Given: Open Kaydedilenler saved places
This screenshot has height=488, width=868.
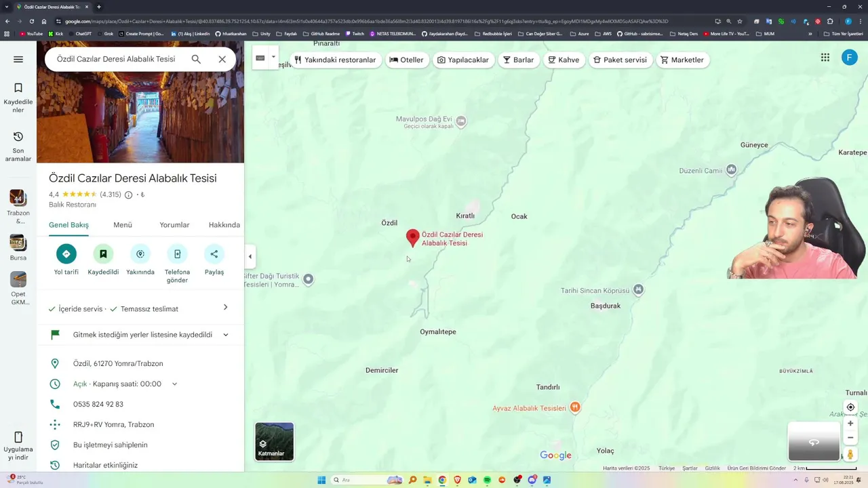Looking at the screenshot, I should click(18, 98).
